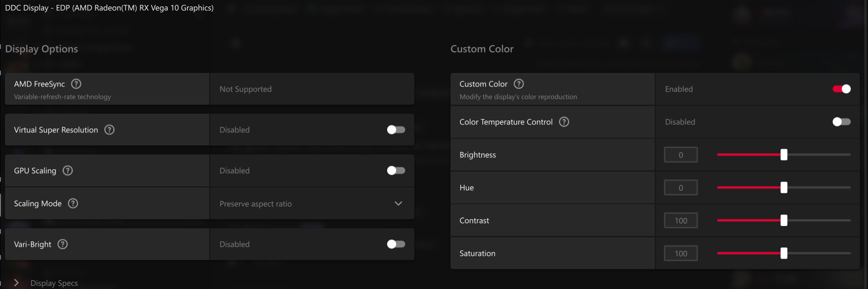The width and height of the screenshot is (868, 289).
Task: Click the Saturation slider handle
Action: [784, 253]
